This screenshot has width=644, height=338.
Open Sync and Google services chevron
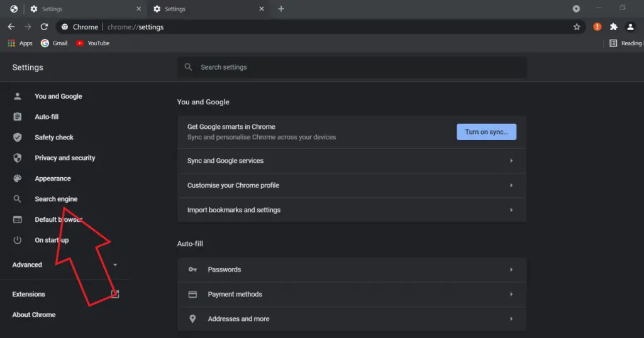(511, 161)
